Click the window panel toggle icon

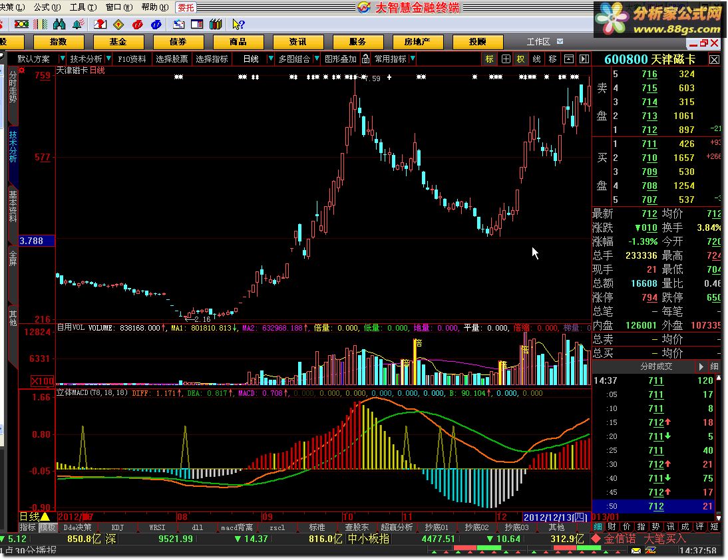tap(569, 59)
